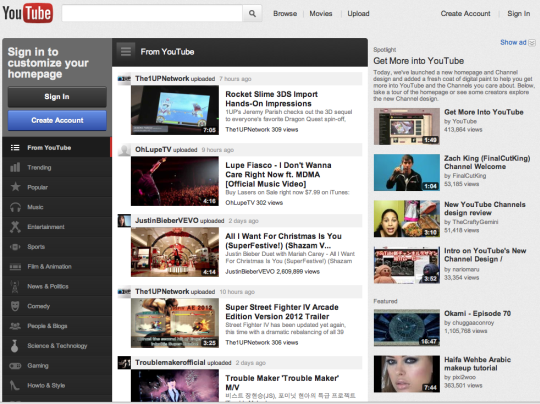Click the Show ad link
The width and height of the screenshot is (540, 404).
[513, 42]
